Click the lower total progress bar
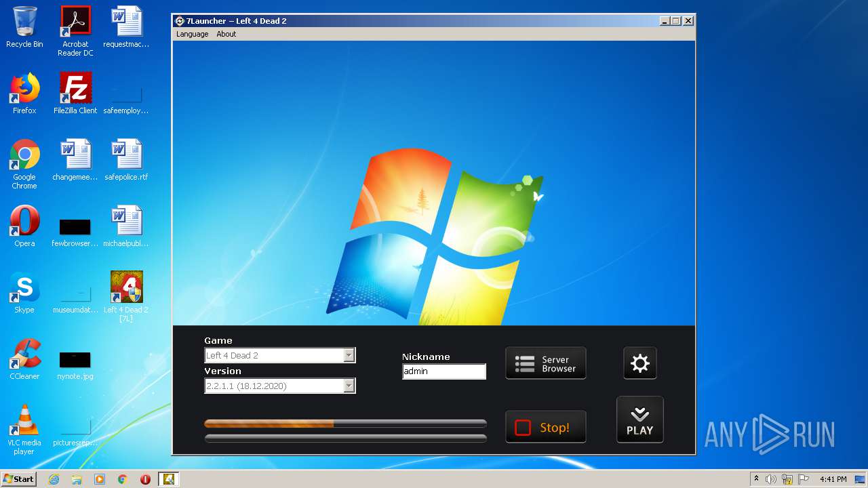 [x=345, y=438]
